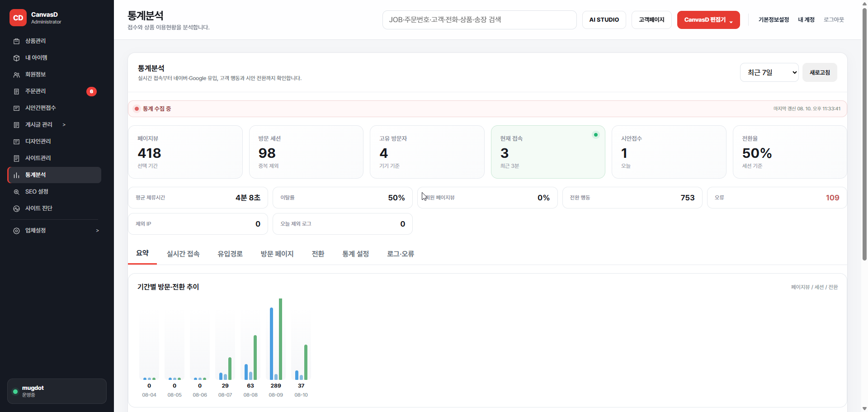Click the 전환율 50% stat card

790,152
